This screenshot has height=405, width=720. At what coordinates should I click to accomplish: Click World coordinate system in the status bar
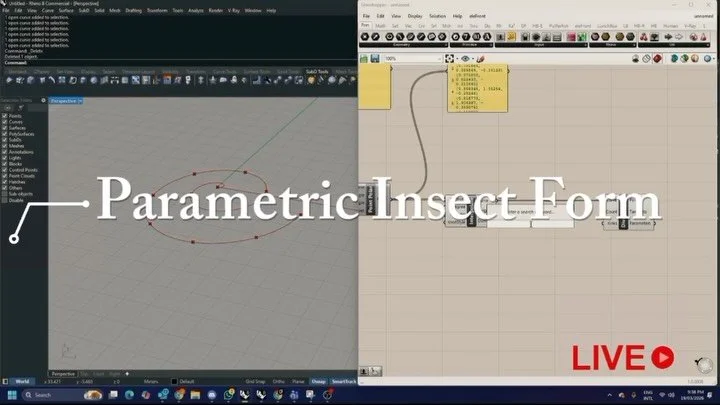click(22, 382)
